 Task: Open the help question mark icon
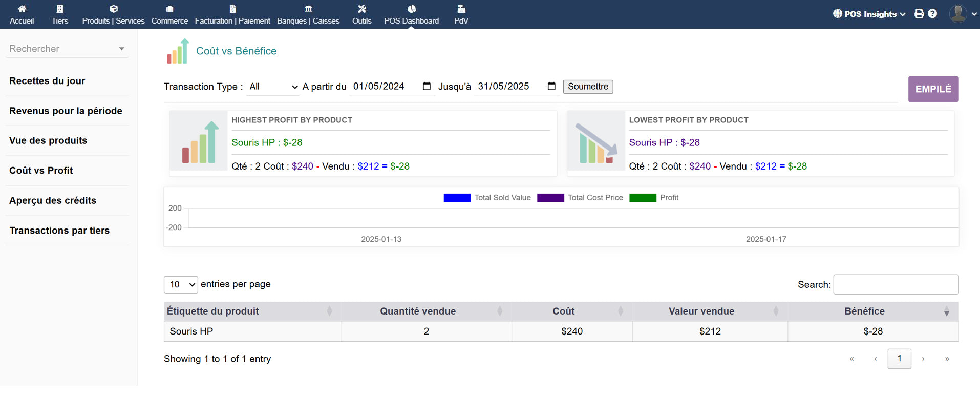coord(932,14)
